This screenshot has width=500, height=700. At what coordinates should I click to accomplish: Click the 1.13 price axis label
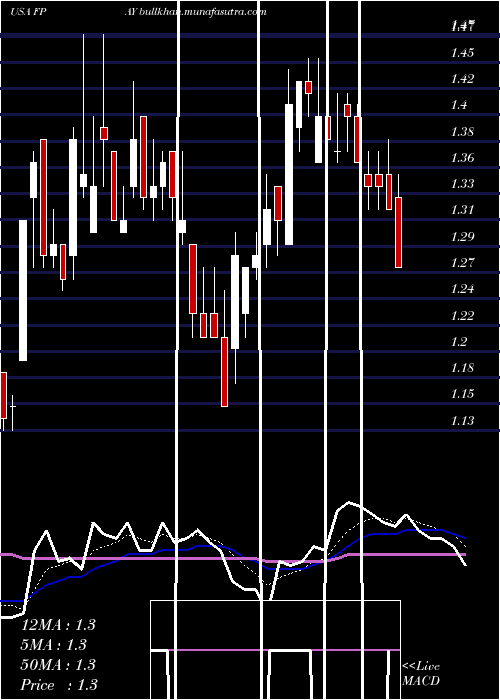coord(463,421)
